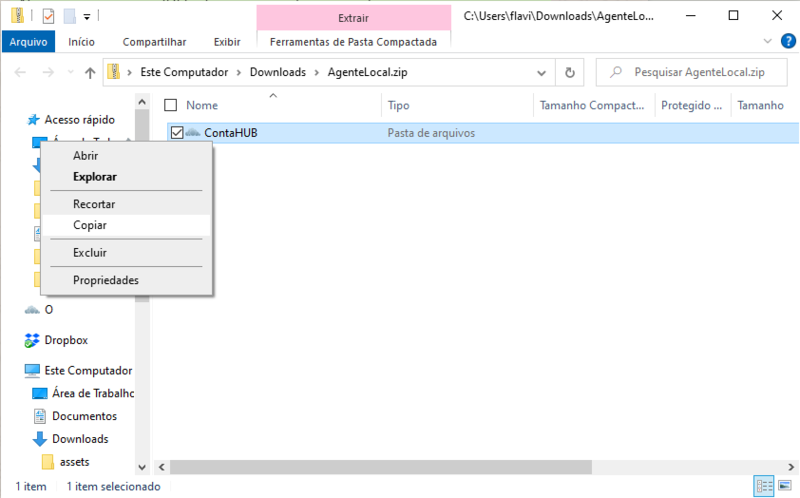Click navigation pane scroll up arrow
800x498 pixels.
(x=142, y=102)
